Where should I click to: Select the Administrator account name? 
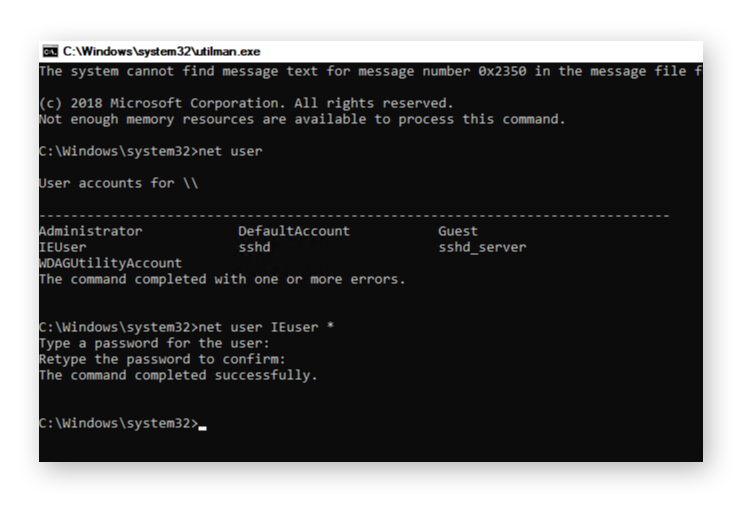(x=90, y=231)
